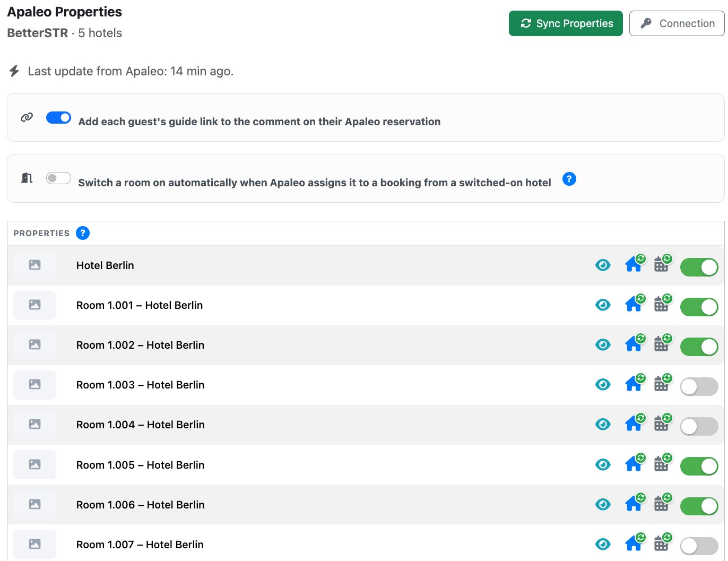728x561 pixels.
Task: Sync Room 1.005 property house icon
Action: point(635,463)
